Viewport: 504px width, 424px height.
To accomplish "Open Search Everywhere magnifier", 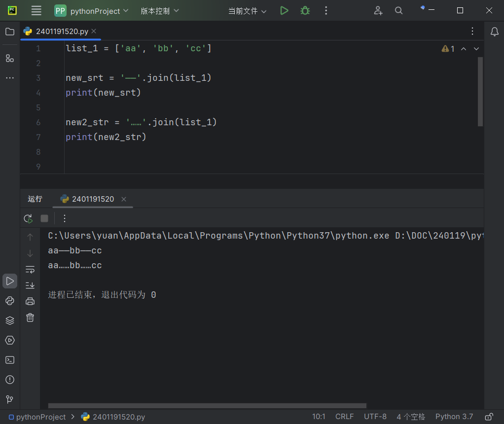I will 398,11.
